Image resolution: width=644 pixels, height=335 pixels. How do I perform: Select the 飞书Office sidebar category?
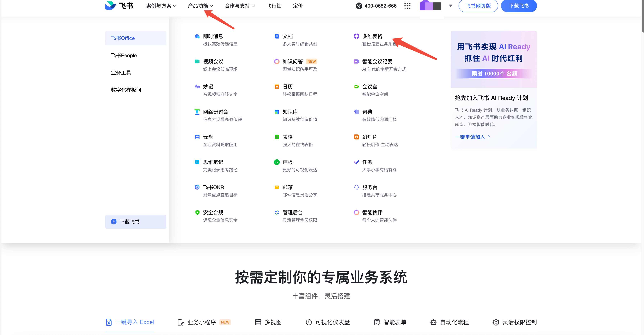click(136, 38)
